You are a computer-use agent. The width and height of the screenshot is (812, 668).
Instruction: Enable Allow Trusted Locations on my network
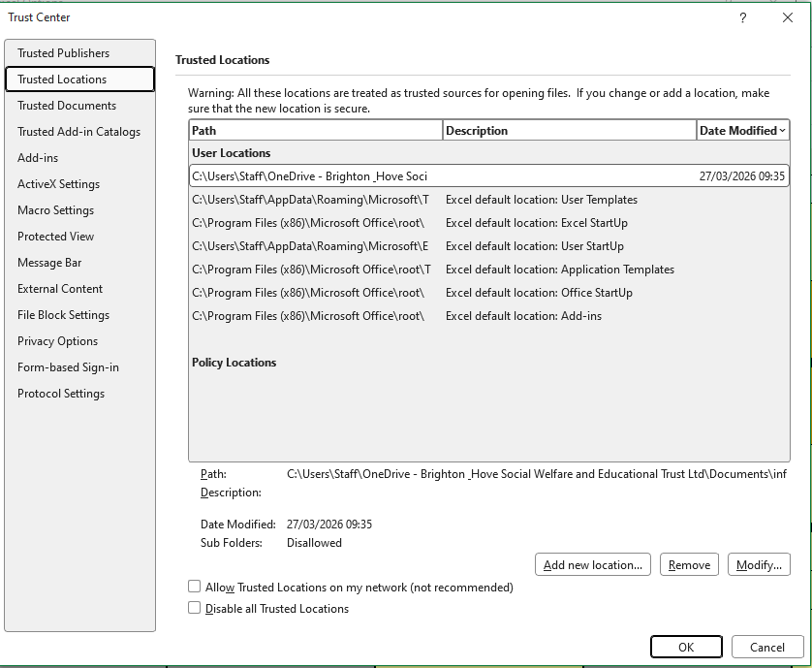click(x=195, y=588)
